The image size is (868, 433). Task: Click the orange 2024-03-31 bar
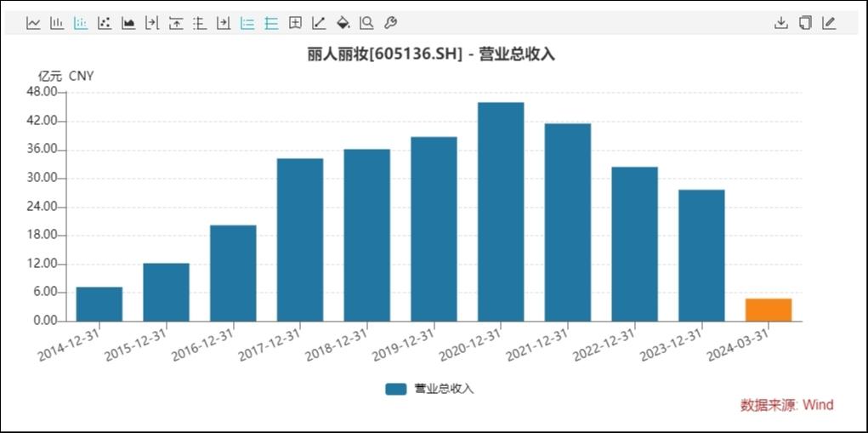click(769, 311)
